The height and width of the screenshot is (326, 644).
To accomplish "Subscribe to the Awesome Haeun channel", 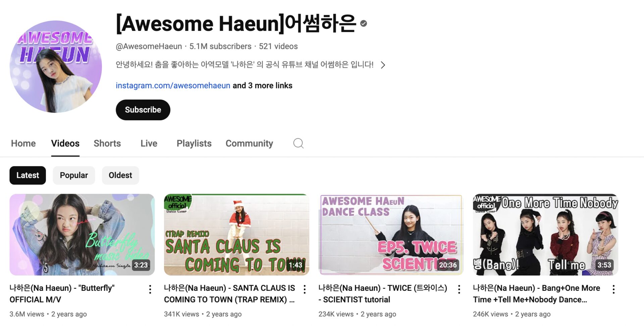I will click(x=143, y=110).
